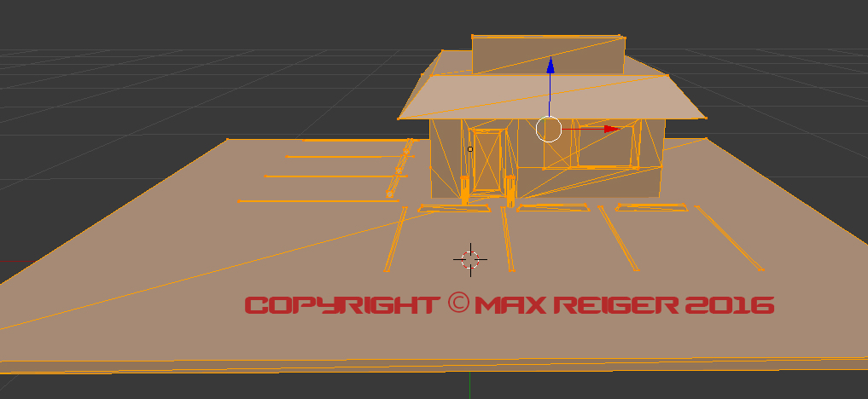868x399 pixels.
Task: Click the white manipulator center circle
Action: click(x=549, y=130)
